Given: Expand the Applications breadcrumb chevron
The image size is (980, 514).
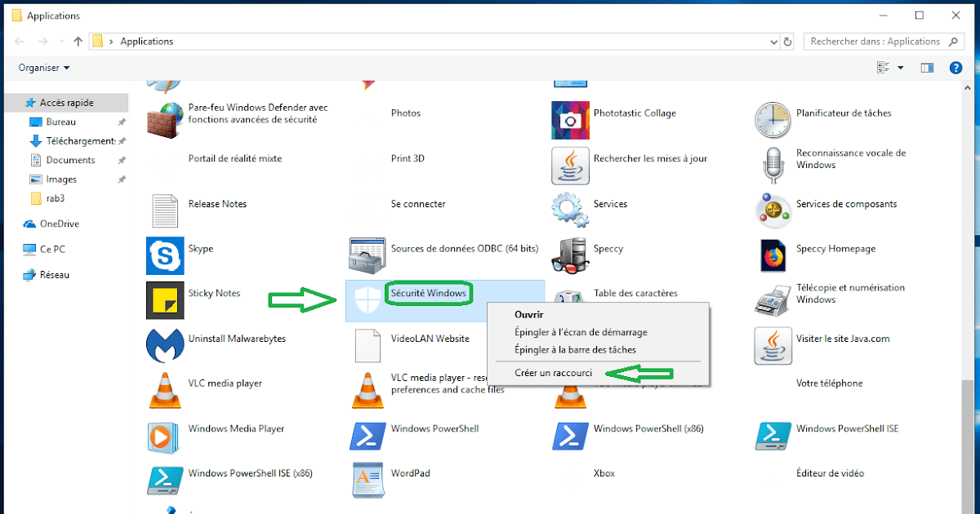Looking at the screenshot, I should [x=113, y=42].
